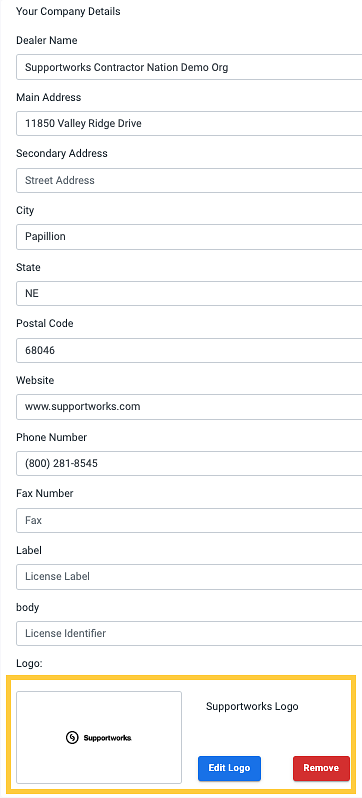This screenshot has width=362, height=798.
Task: Click the Edit Logo button
Action: (229, 768)
